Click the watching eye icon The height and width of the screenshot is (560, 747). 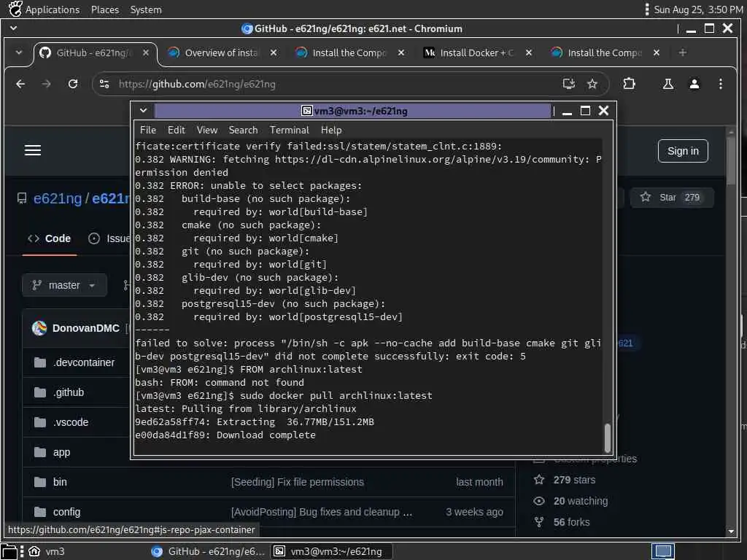pyautogui.click(x=539, y=501)
